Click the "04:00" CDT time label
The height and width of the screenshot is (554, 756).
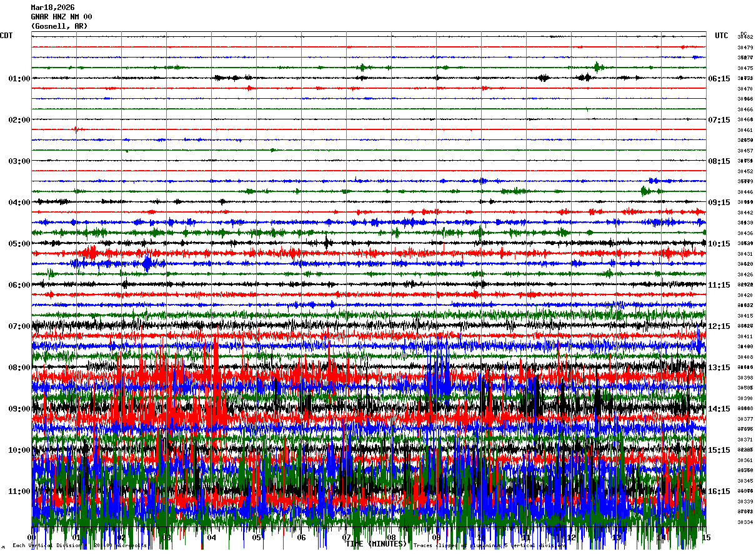pos(19,203)
